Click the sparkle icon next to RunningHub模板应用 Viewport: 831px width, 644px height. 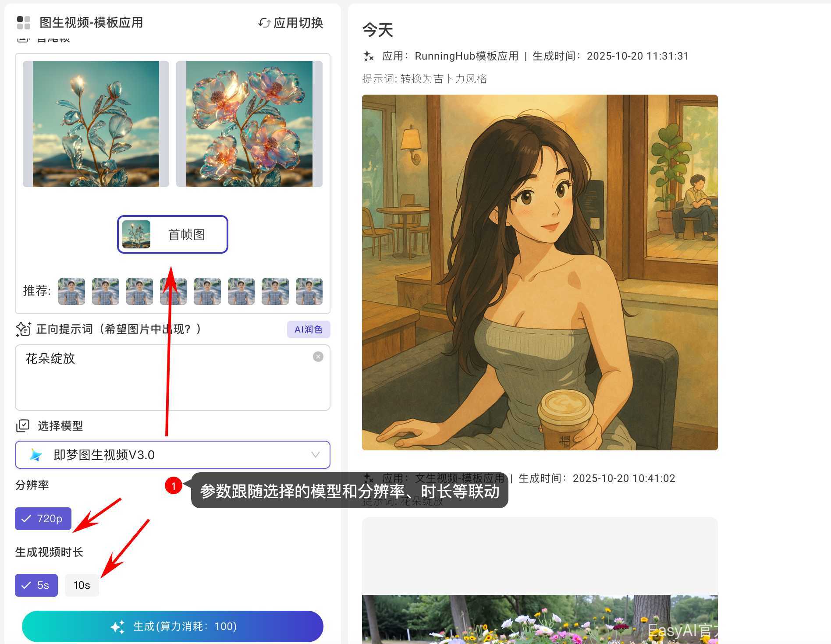click(x=369, y=56)
